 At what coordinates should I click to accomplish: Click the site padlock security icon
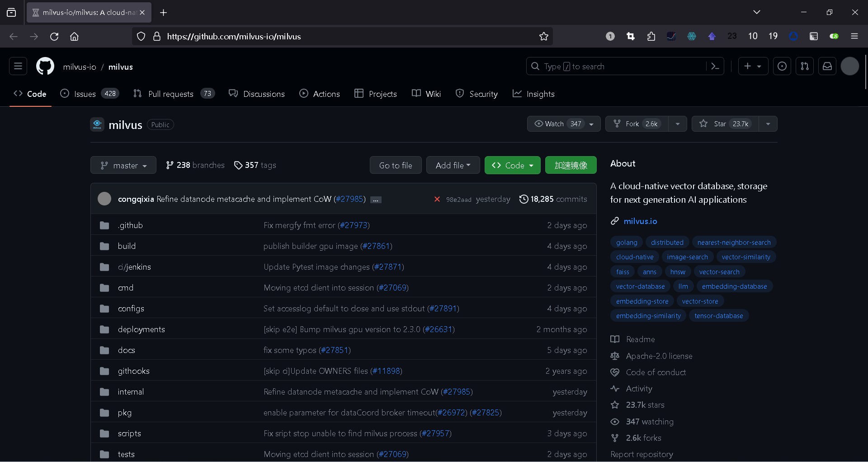157,37
